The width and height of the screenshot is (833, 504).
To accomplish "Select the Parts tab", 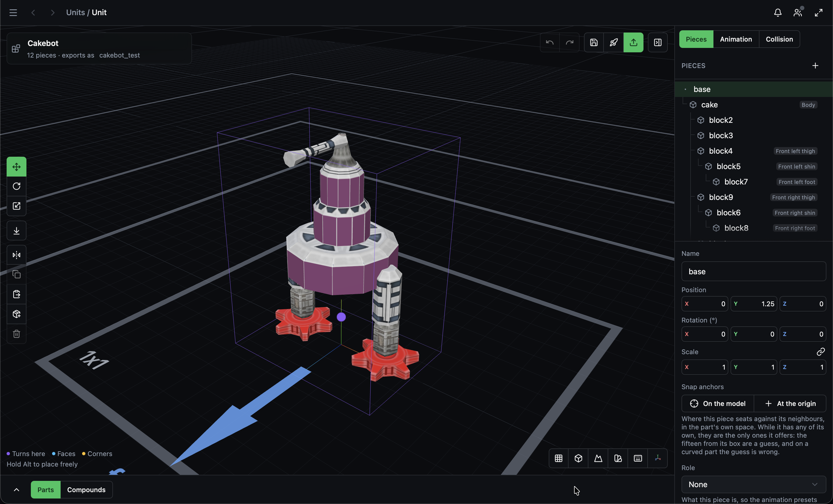I will tap(46, 489).
